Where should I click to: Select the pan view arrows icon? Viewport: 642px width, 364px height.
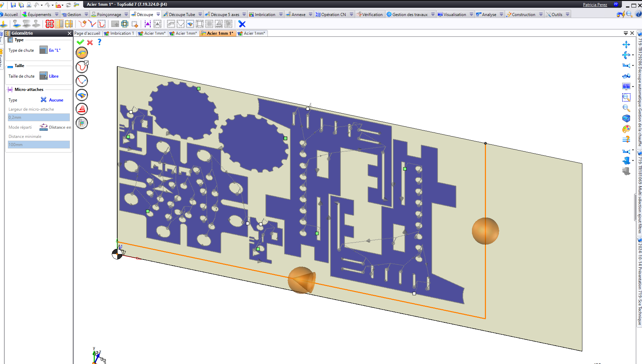pos(626,45)
